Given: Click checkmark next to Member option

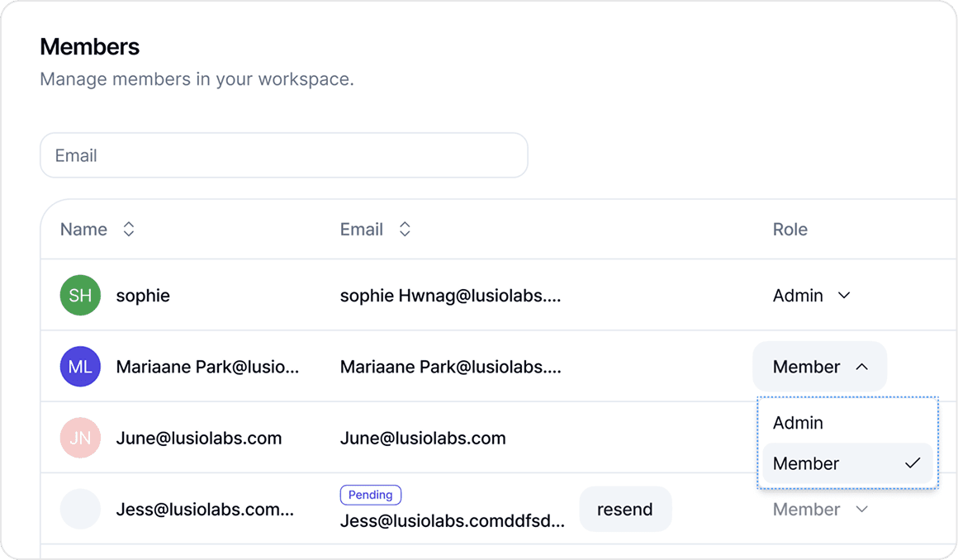Looking at the screenshot, I should 913,463.
